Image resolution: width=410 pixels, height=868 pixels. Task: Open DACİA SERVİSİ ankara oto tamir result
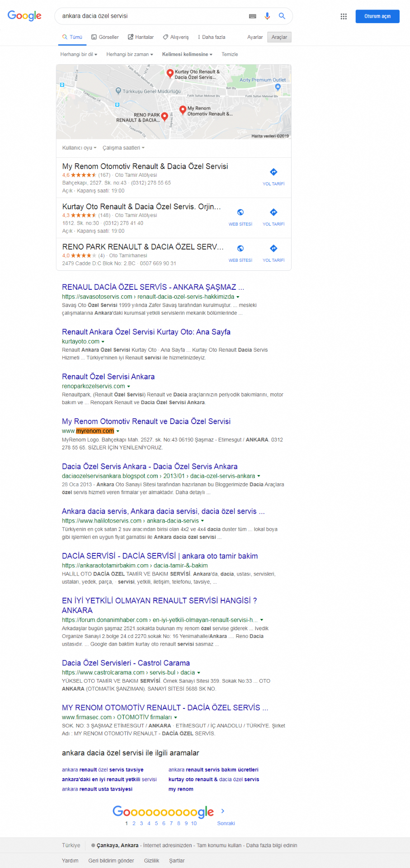tap(160, 556)
